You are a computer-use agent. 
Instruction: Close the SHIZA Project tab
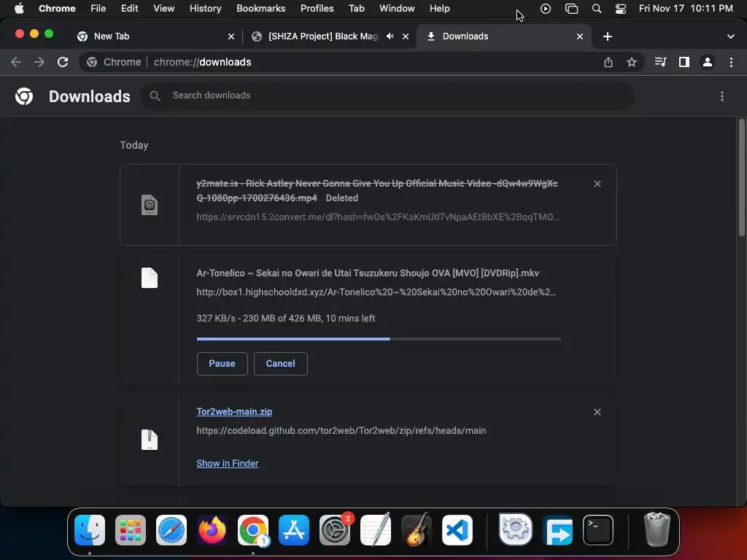click(x=406, y=36)
